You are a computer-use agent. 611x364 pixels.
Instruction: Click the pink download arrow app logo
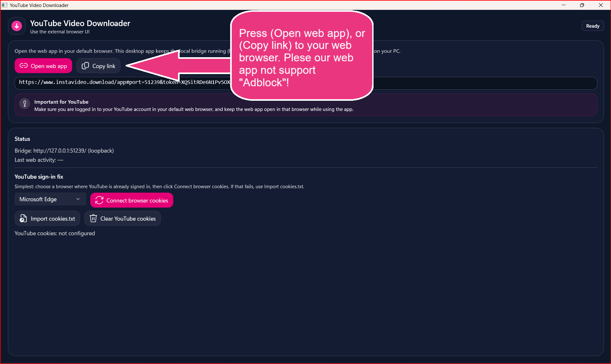17,26
